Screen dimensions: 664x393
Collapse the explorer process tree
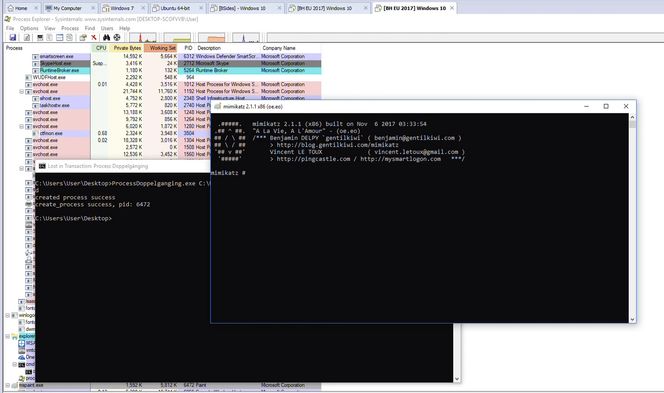tap(7, 336)
